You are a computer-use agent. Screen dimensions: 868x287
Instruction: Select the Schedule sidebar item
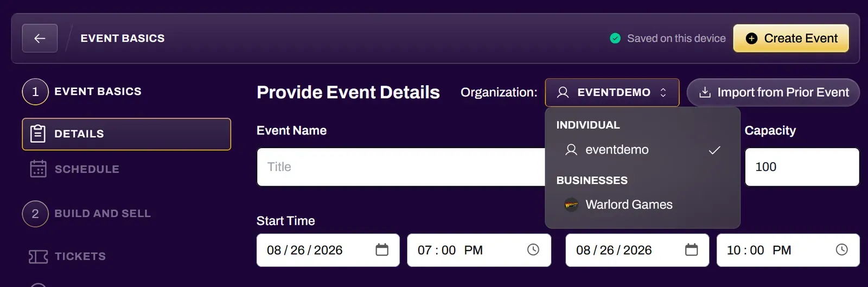tap(126, 169)
